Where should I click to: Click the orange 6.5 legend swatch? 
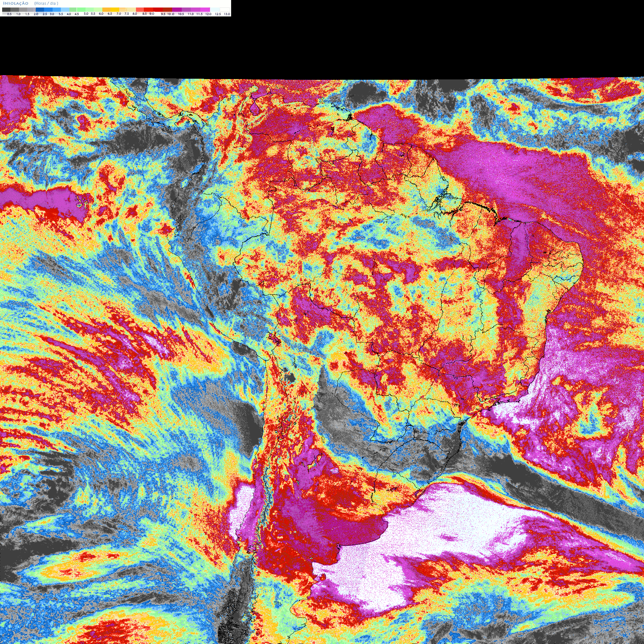tap(107, 10)
